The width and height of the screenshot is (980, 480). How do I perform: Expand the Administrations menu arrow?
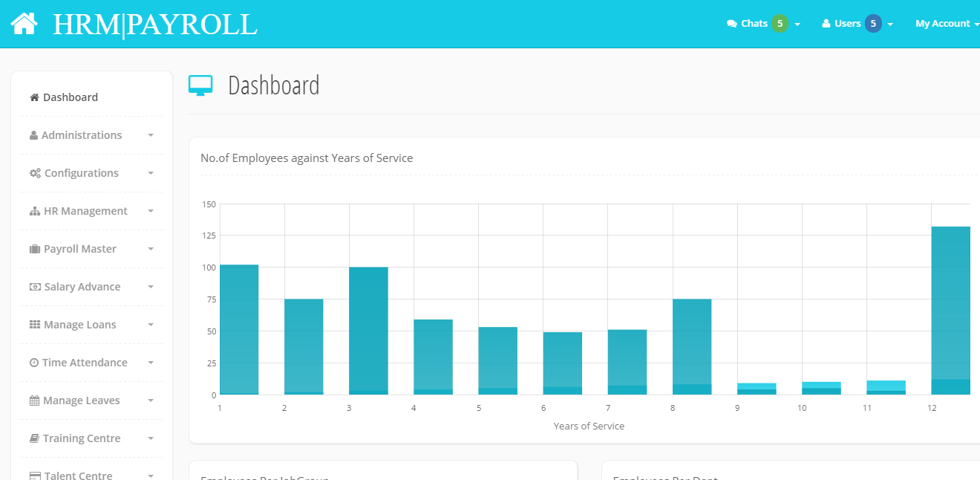(151, 135)
